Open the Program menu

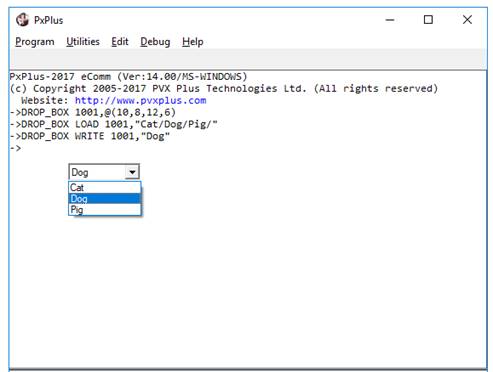35,42
